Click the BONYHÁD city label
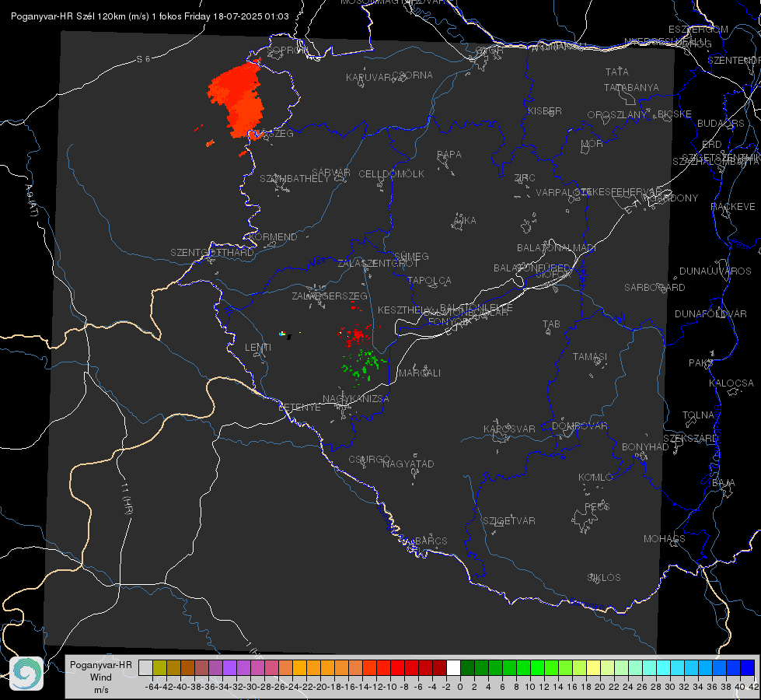Image resolution: width=761 pixels, height=700 pixels. (645, 447)
